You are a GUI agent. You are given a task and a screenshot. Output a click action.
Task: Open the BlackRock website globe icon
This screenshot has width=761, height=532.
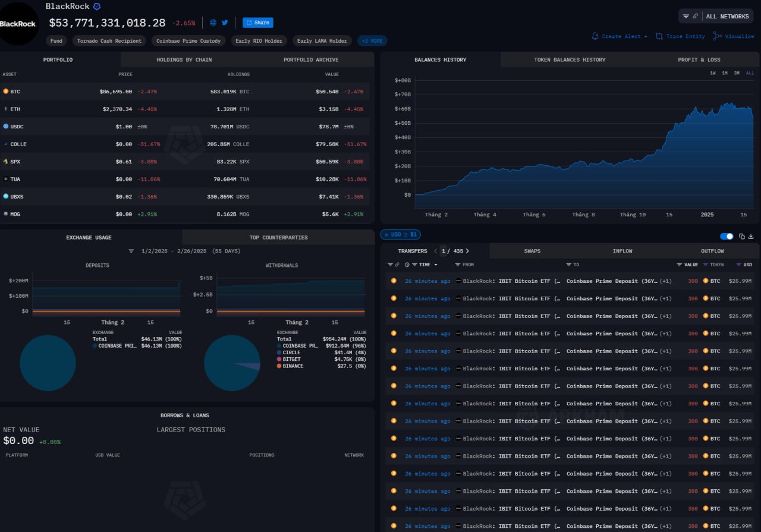[x=213, y=23]
